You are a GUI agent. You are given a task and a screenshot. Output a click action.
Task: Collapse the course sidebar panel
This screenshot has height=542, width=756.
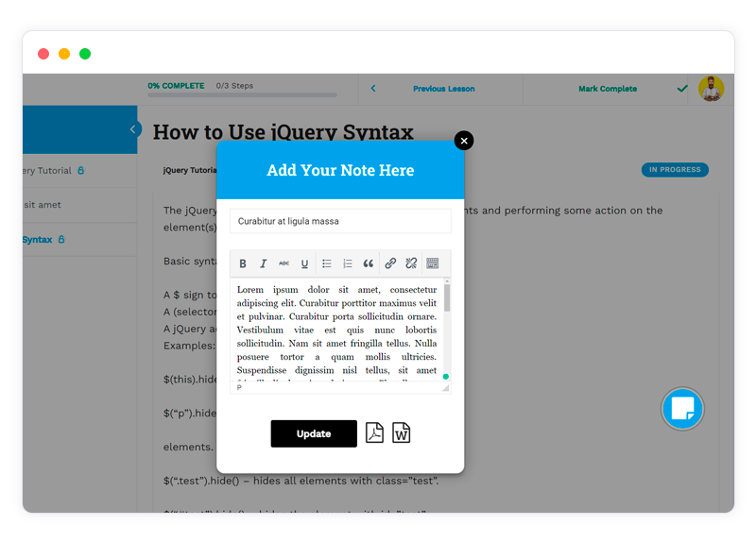pos(133,129)
